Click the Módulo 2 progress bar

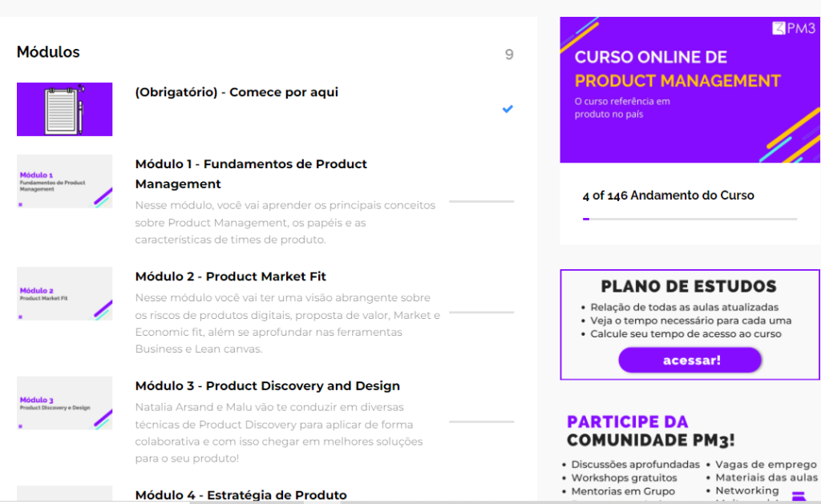(482, 312)
